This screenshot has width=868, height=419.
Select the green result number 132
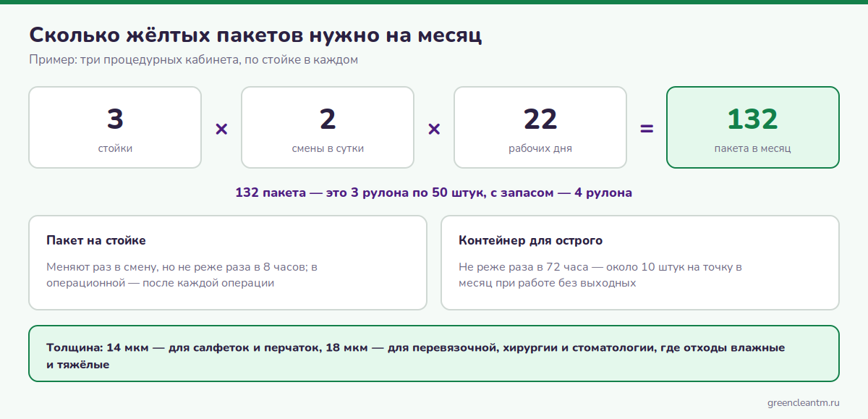[x=752, y=119]
